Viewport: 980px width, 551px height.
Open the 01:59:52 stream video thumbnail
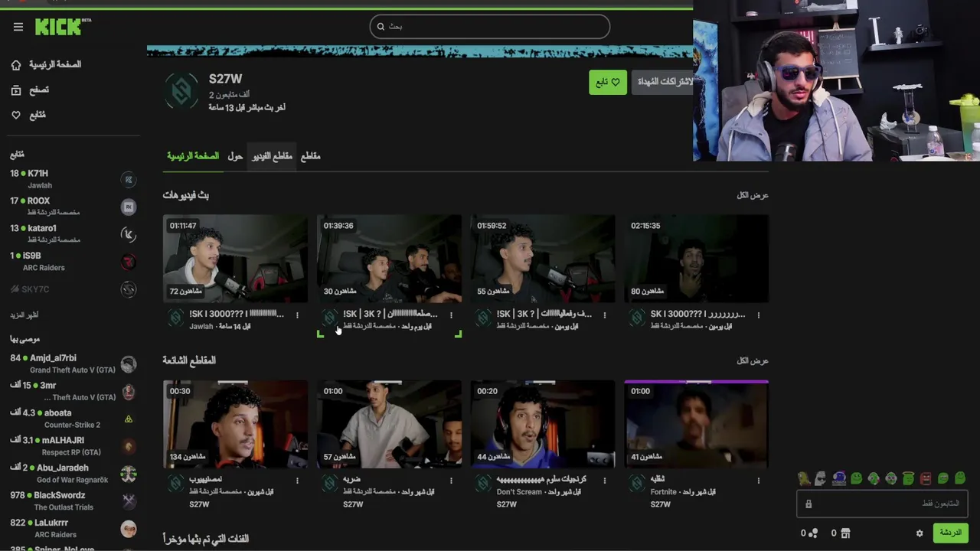[543, 259]
